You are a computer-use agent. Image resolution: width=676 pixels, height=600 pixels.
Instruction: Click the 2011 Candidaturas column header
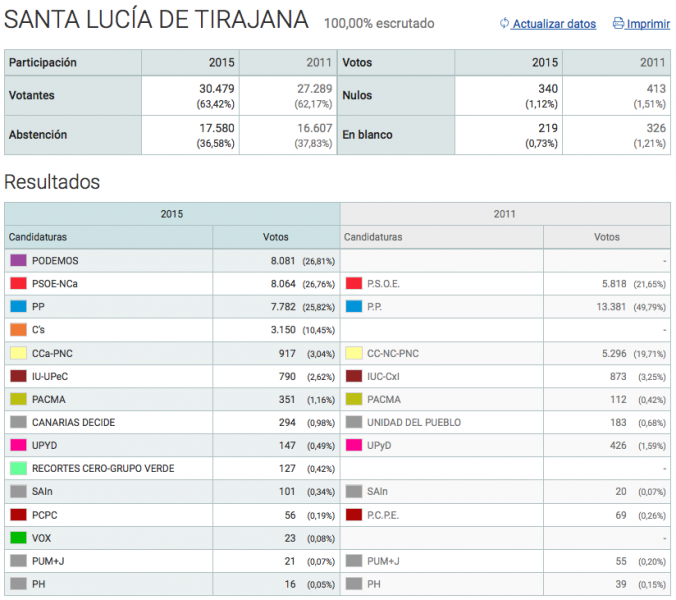(442, 237)
